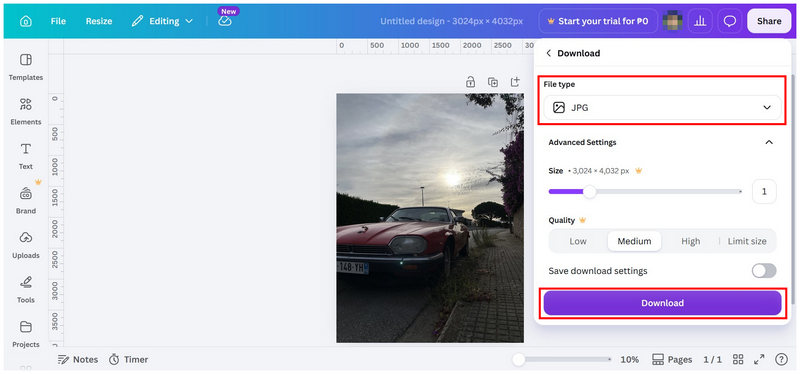Open the Projects sidebar panel
Screen dimensions: 800x374
point(26,334)
